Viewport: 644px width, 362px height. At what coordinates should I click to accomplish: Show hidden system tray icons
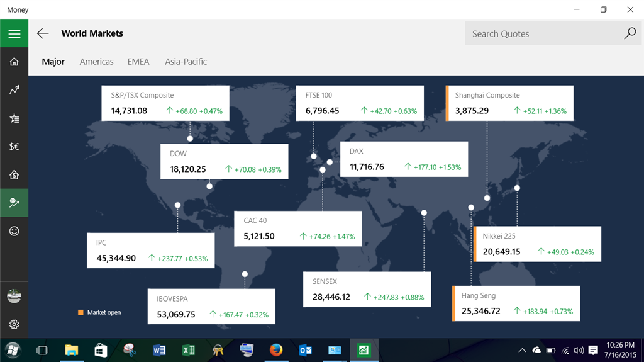tap(522, 351)
